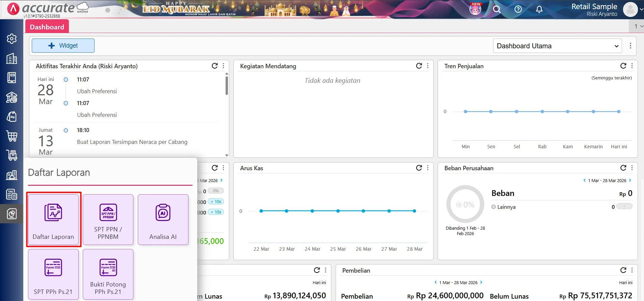Click the Accurate online logo
Screen dimensions: 644x301
[x=48, y=9]
